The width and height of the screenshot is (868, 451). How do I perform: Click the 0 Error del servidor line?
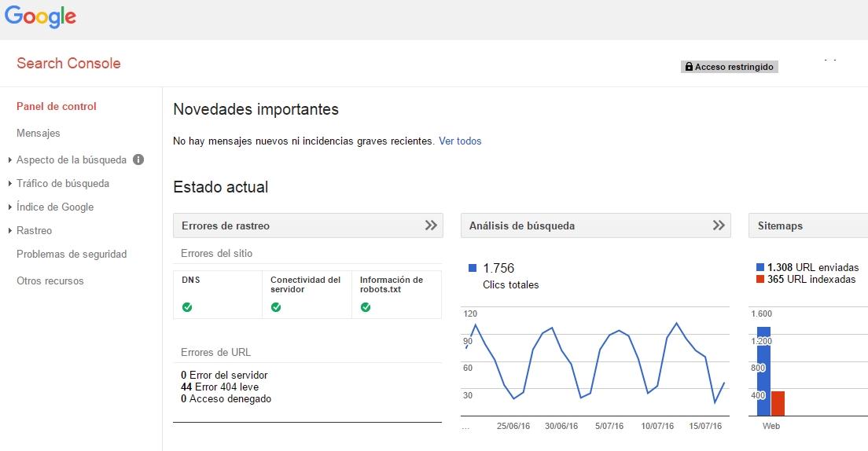point(224,376)
